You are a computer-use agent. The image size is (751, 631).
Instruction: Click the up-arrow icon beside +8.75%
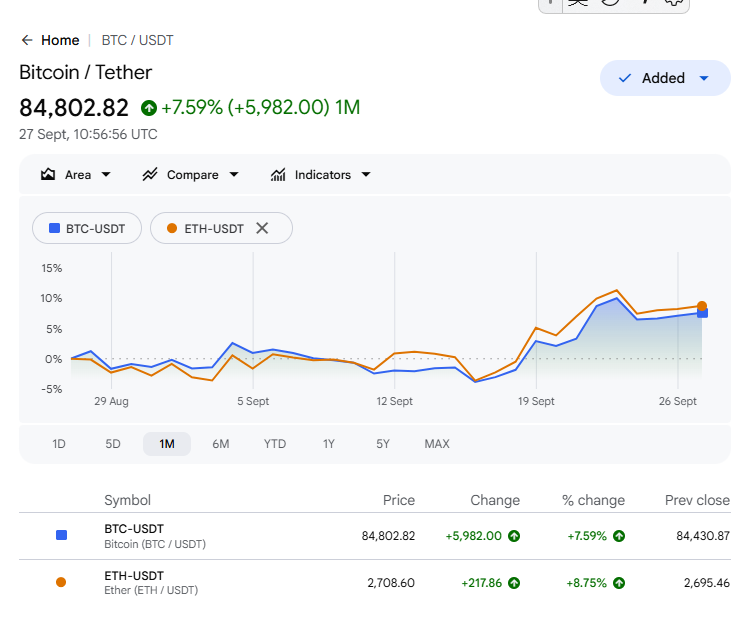619,583
